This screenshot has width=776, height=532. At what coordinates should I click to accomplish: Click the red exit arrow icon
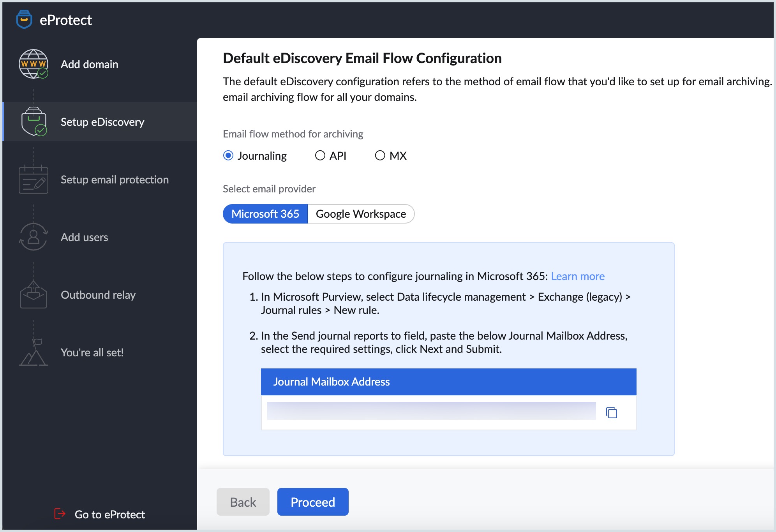tap(60, 514)
